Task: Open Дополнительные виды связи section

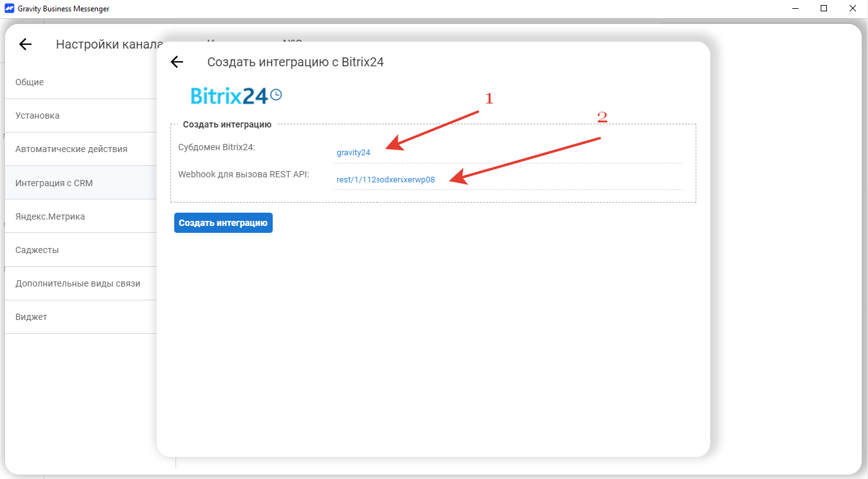Action: tap(81, 283)
